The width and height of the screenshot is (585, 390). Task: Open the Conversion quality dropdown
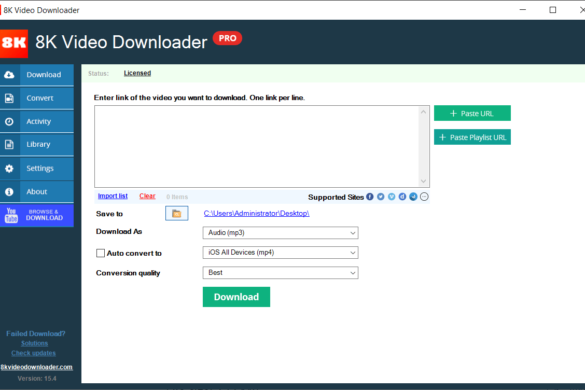click(281, 272)
